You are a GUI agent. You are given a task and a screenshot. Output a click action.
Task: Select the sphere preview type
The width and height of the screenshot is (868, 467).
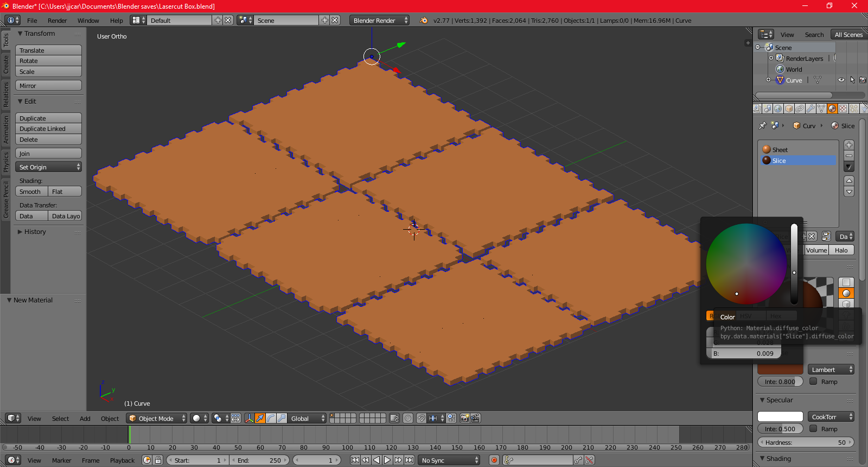846,293
